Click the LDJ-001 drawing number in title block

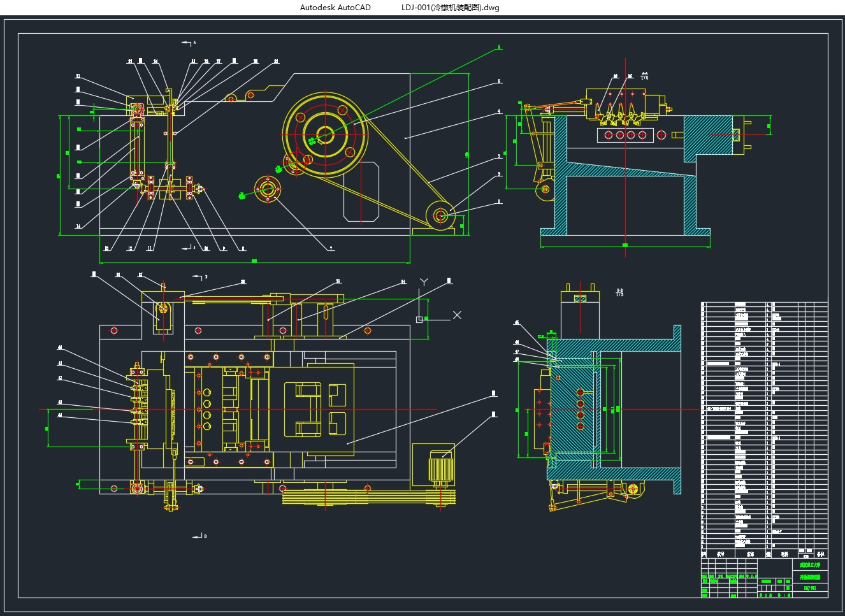pyautogui.click(x=810, y=588)
